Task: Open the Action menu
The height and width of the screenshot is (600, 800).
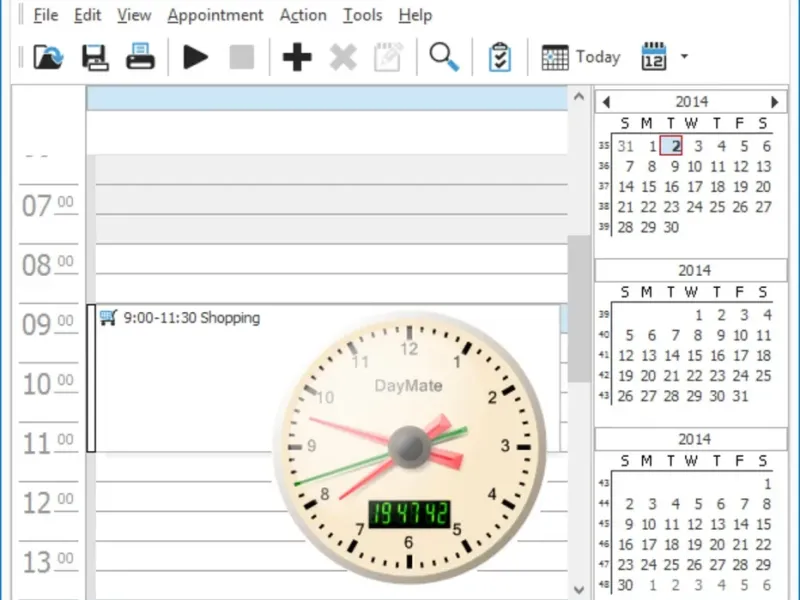Action: (303, 15)
